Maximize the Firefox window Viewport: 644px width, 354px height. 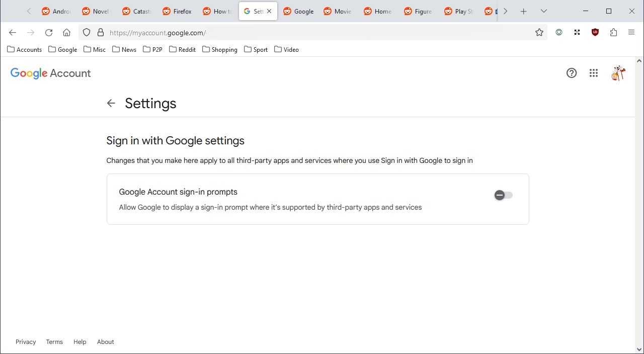[x=609, y=11]
